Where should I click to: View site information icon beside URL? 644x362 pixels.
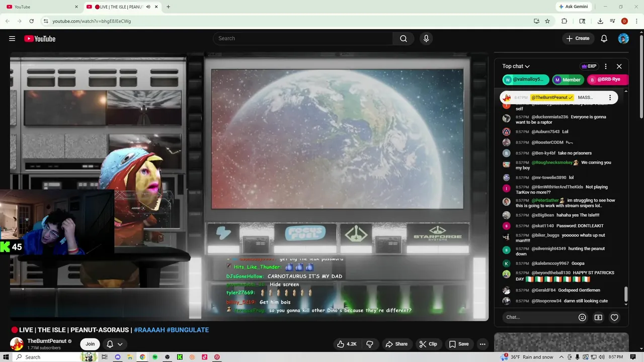(x=46, y=21)
